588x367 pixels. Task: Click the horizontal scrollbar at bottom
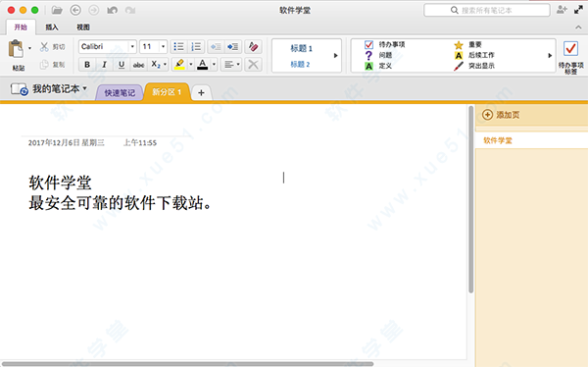coord(187,364)
